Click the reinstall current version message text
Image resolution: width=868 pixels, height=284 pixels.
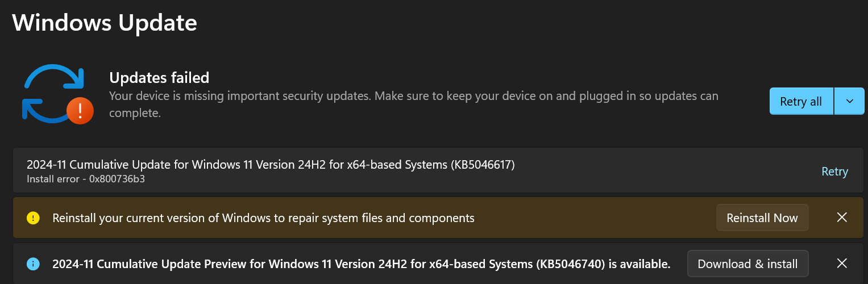(x=263, y=218)
